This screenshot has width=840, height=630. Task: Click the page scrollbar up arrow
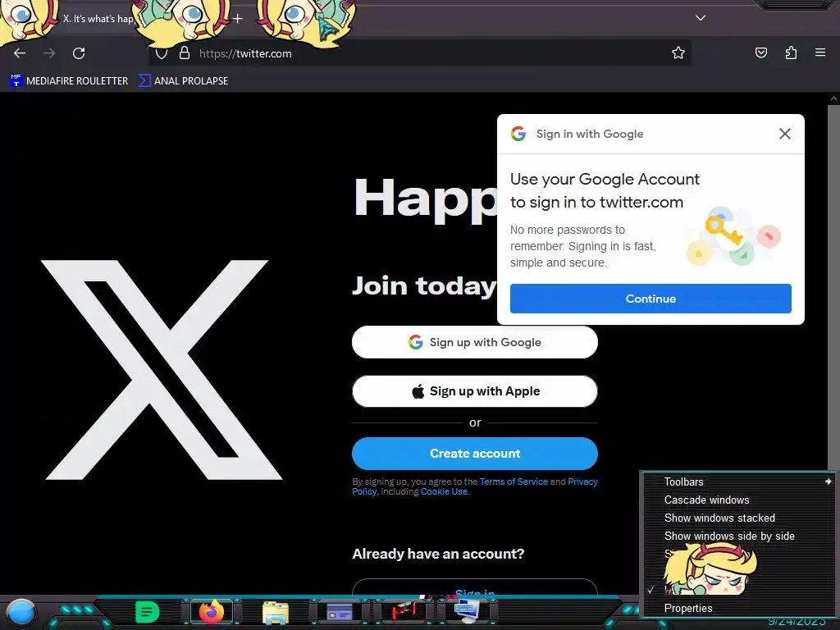[x=833, y=98]
